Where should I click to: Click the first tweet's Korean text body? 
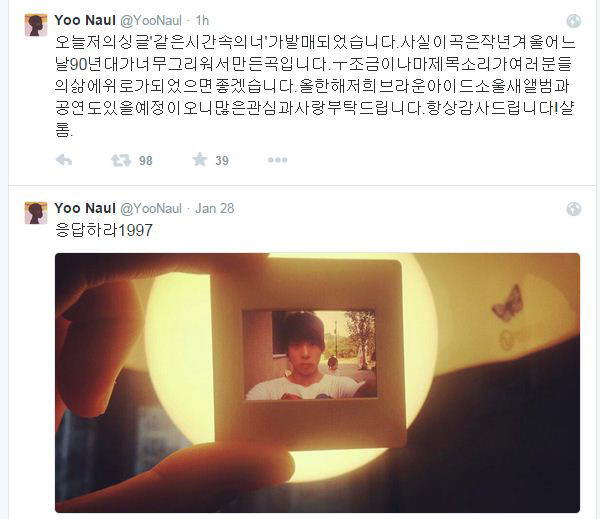point(315,86)
